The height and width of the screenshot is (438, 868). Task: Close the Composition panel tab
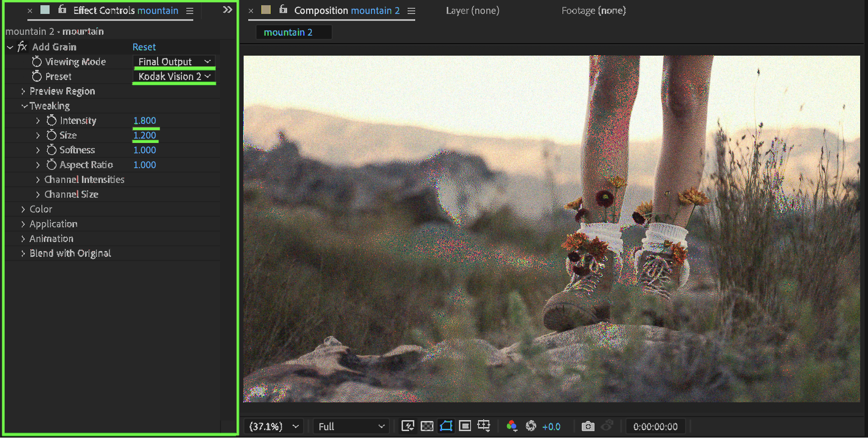click(x=251, y=11)
